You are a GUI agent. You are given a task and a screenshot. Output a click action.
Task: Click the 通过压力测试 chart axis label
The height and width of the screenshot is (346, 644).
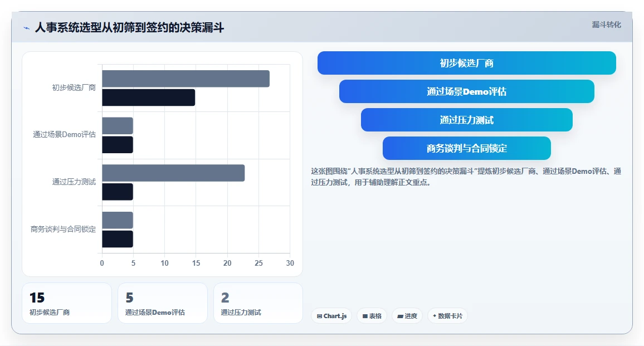pos(74,182)
